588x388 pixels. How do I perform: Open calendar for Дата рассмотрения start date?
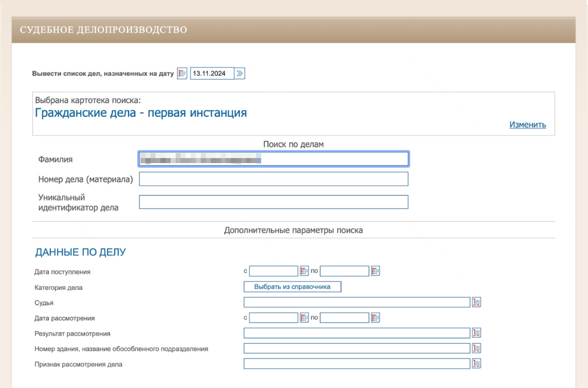click(x=304, y=318)
